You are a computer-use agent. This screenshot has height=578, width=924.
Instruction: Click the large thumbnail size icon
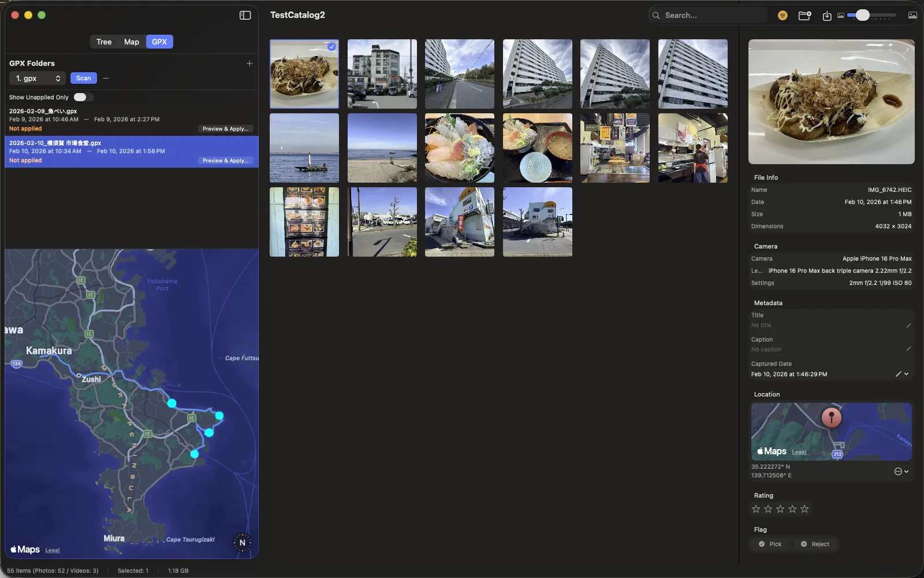click(911, 15)
